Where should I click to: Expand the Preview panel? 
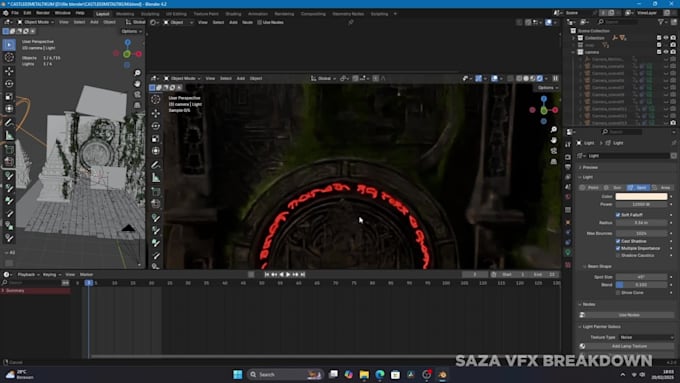point(590,167)
